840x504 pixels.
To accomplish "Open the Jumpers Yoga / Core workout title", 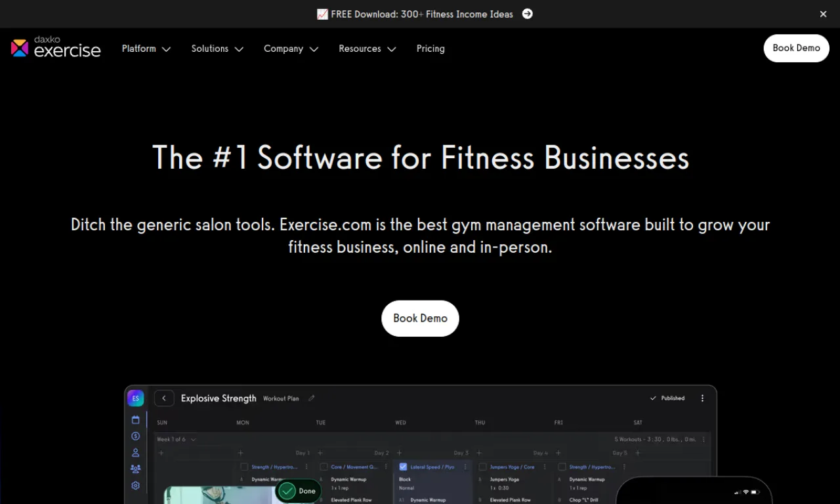I will click(512, 467).
